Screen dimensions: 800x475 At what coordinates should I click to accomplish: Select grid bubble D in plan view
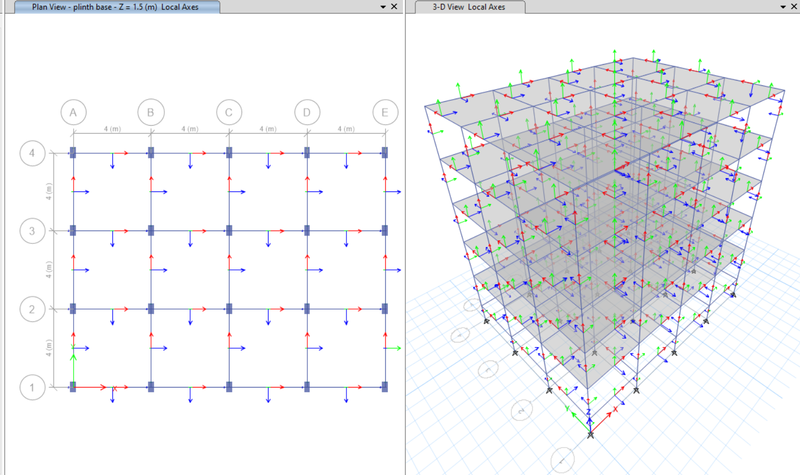coord(307,112)
